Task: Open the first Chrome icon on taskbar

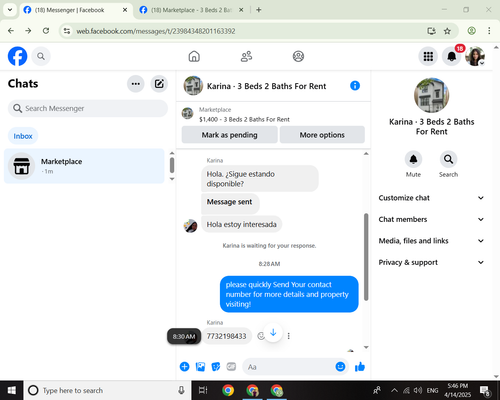Action: (228, 390)
